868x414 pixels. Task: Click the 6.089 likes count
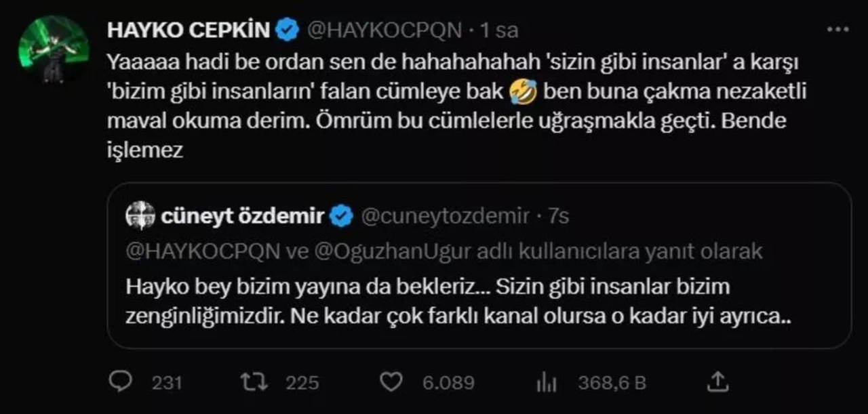click(448, 383)
